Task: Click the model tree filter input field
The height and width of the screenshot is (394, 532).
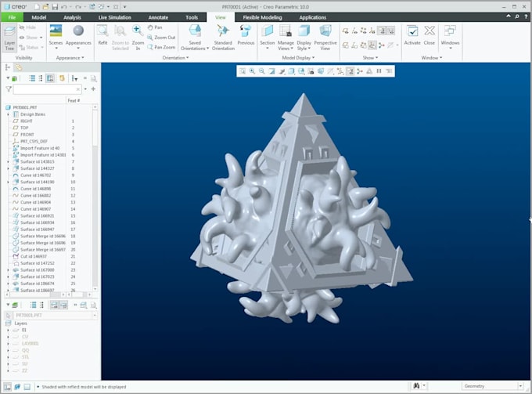Action: [x=48, y=89]
